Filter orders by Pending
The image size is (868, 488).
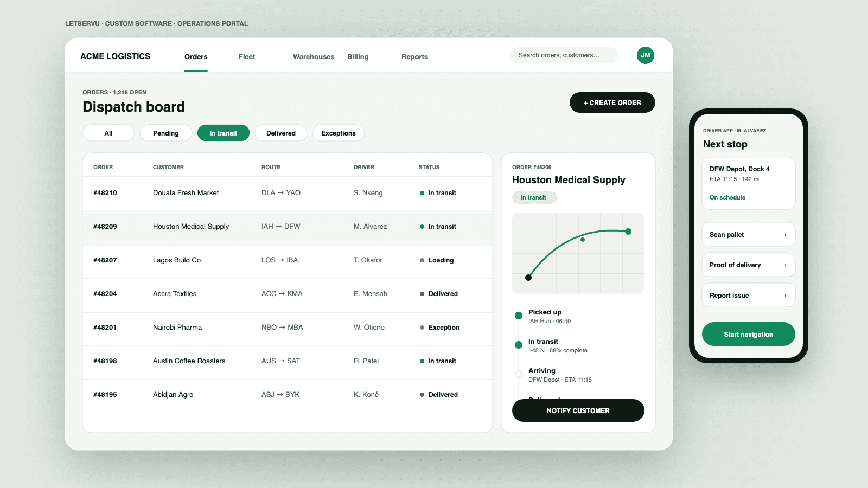pyautogui.click(x=166, y=133)
